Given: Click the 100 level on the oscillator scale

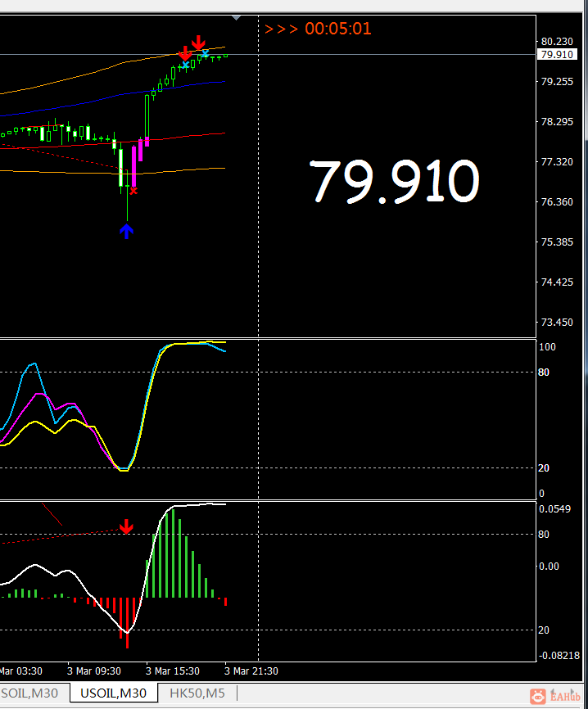Looking at the screenshot, I should (547, 347).
